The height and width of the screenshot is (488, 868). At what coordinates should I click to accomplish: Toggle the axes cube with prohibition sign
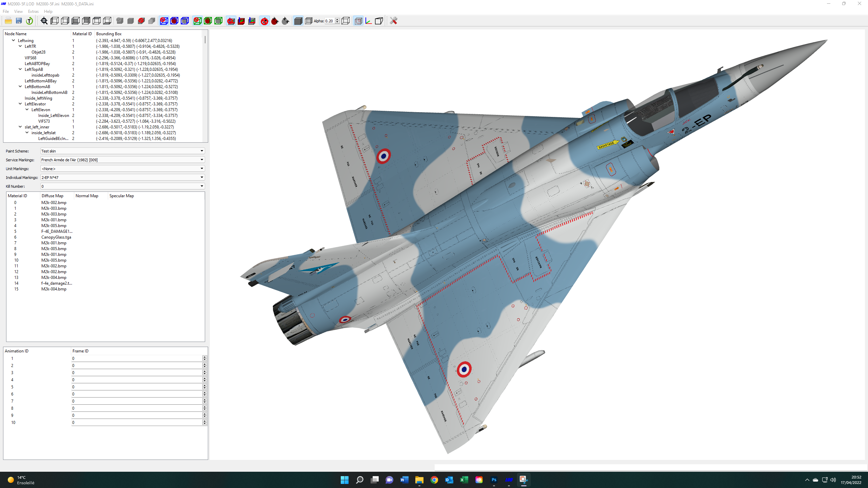click(231, 21)
